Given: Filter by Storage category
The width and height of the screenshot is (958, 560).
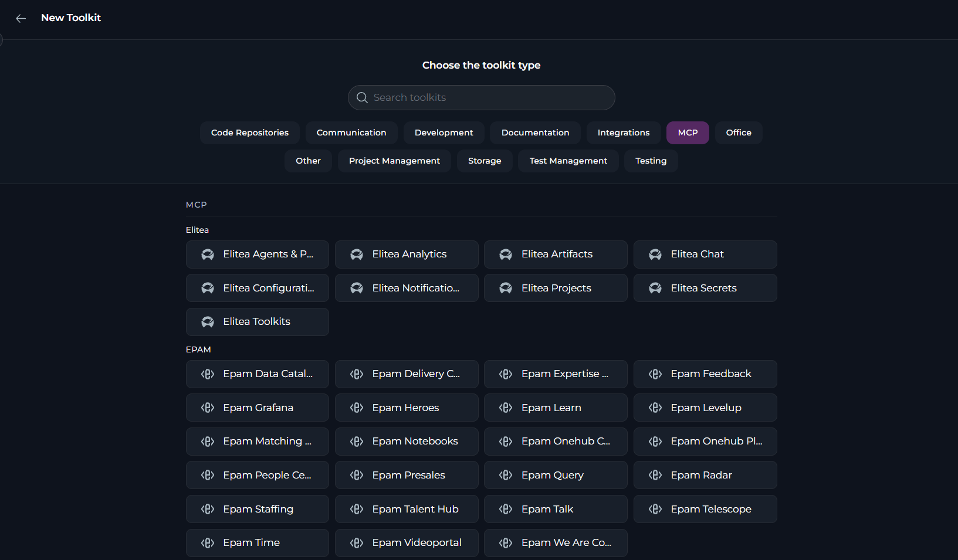Looking at the screenshot, I should (485, 161).
